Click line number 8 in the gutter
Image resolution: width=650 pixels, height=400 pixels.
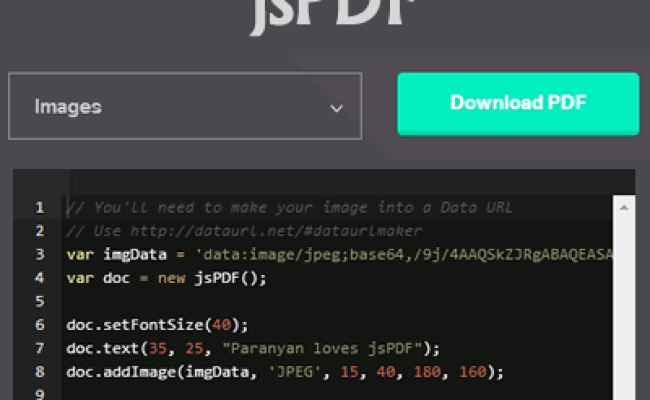(x=39, y=372)
